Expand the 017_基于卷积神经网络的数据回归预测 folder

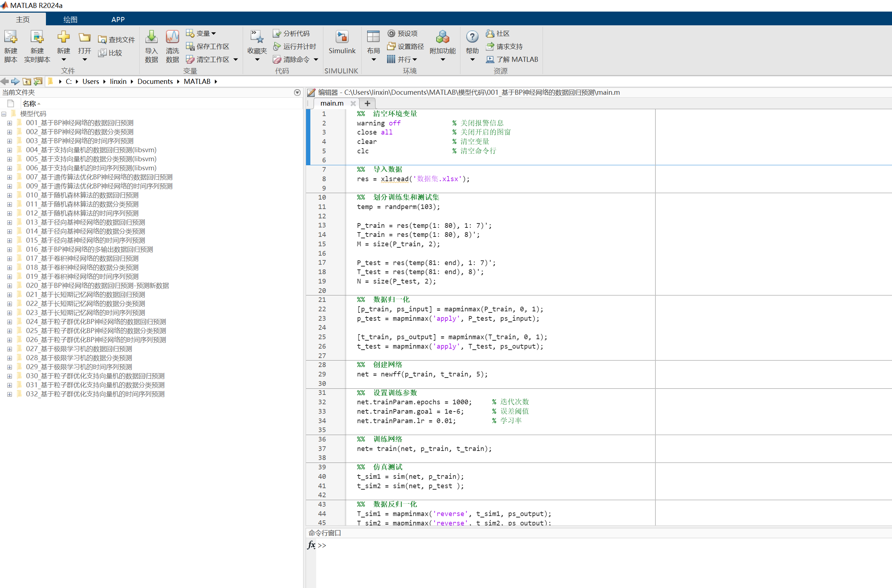(x=9, y=259)
